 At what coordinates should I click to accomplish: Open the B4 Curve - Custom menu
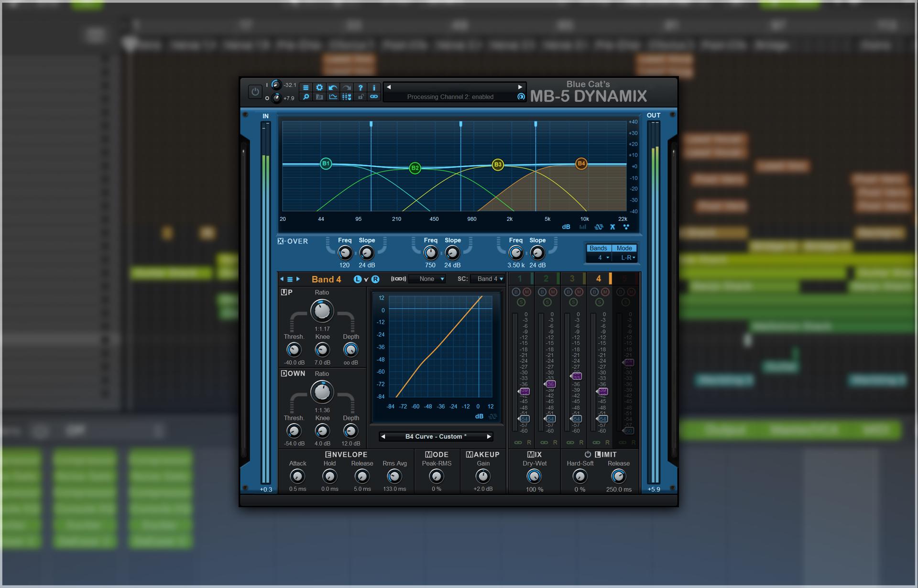coord(436,436)
